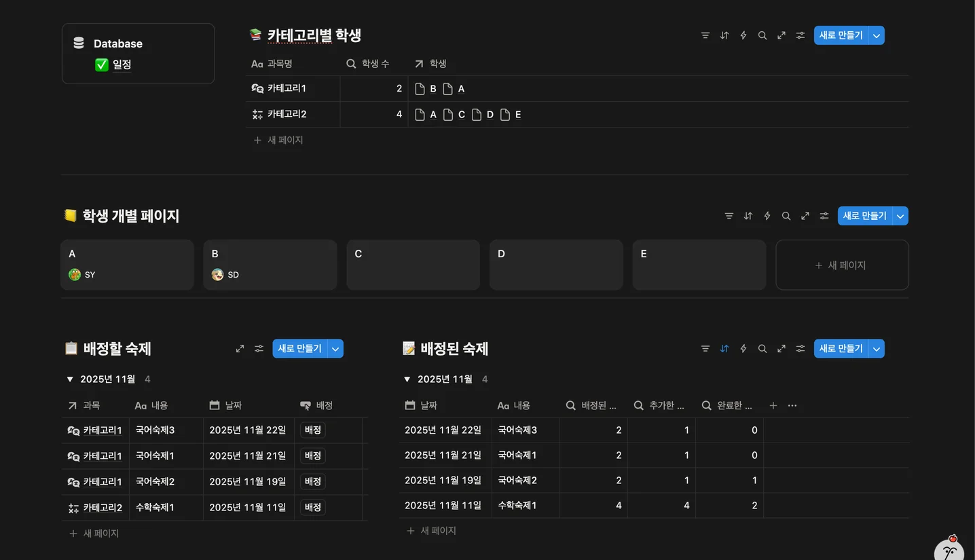975x560 pixels.
Task: Open the 과목명 column header menu
Action: (x=280, y=63)
